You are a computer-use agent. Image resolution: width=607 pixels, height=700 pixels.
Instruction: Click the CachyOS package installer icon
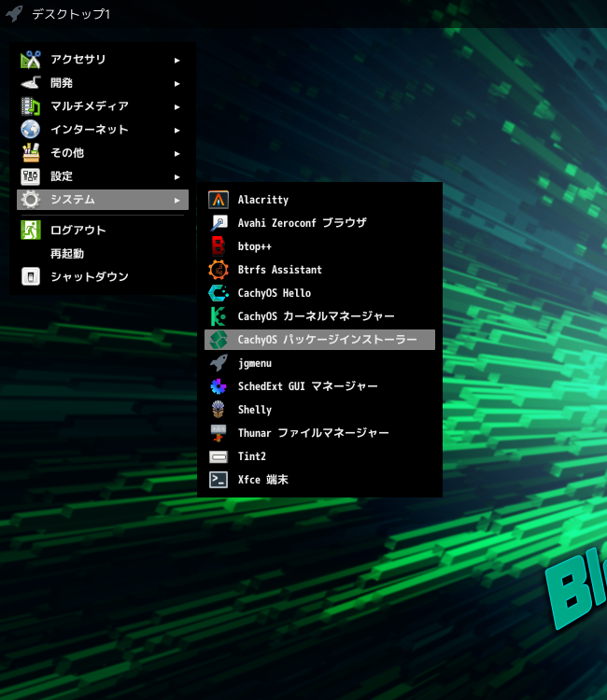point(219,340)
